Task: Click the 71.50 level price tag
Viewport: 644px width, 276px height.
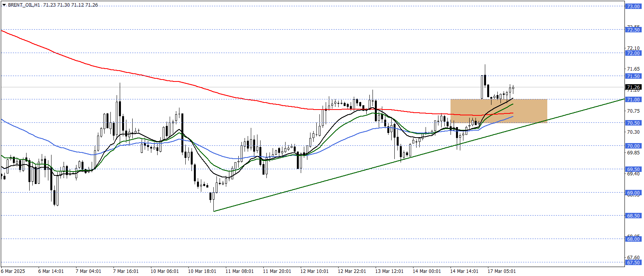Action: (633, 76)
